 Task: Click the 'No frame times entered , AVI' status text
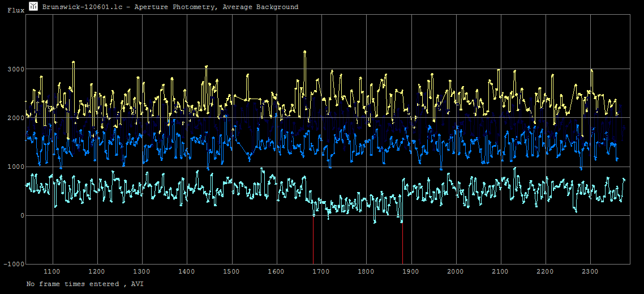pyautogui.click(x=85, y=284)
